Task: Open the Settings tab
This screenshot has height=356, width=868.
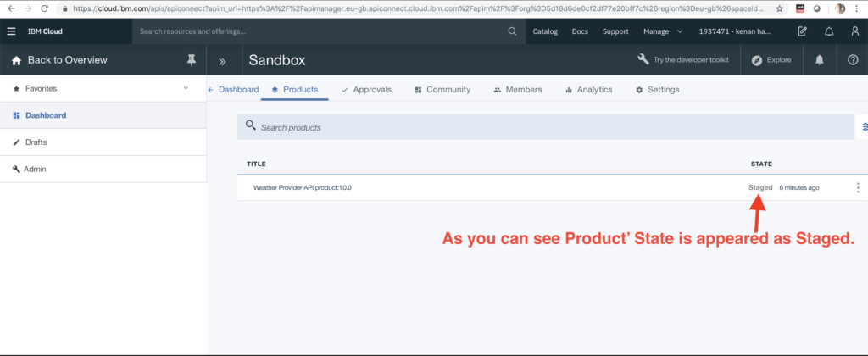Action: [657, 90]
